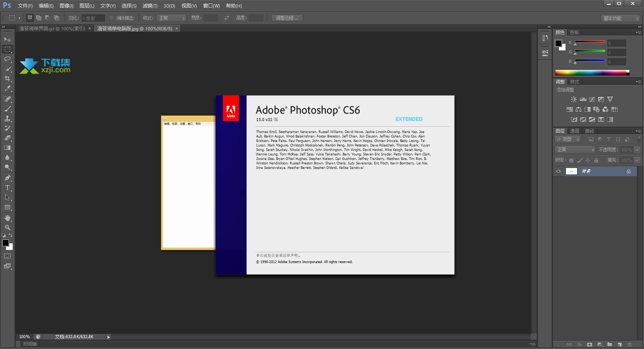The width and height of the screenshot is (644, 349).
Task: Pick a color from the spectrum ramp
Action: [x=592, y=72]
